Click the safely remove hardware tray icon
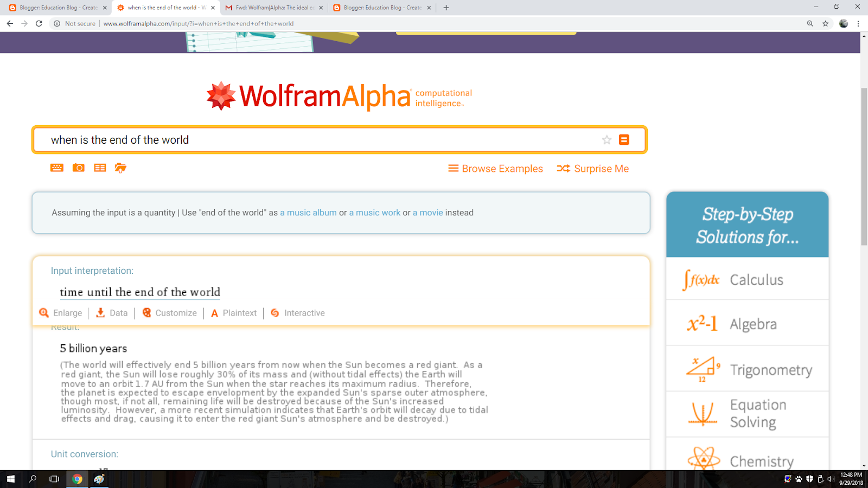Viewport: 868px width, 488px height. pyautogui.click(x=820, y=479)
